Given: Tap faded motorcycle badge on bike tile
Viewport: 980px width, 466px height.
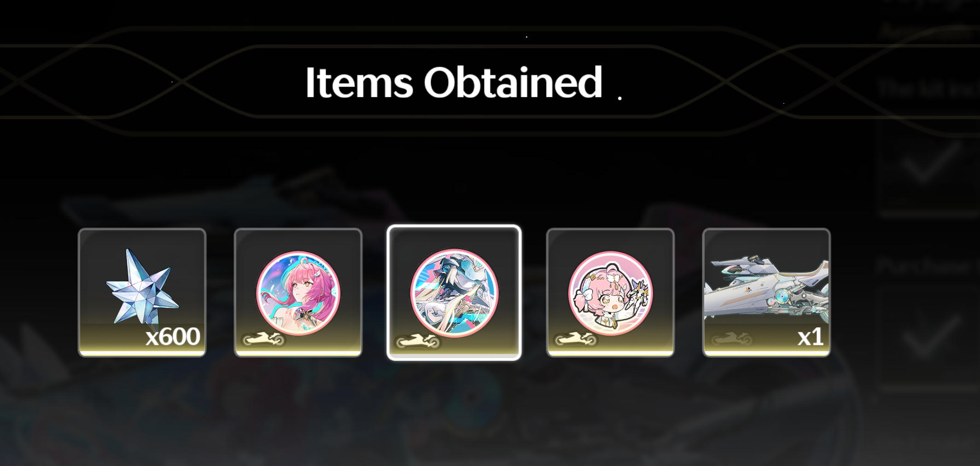Looking at the screenshot, I should (x=732, y=340).
